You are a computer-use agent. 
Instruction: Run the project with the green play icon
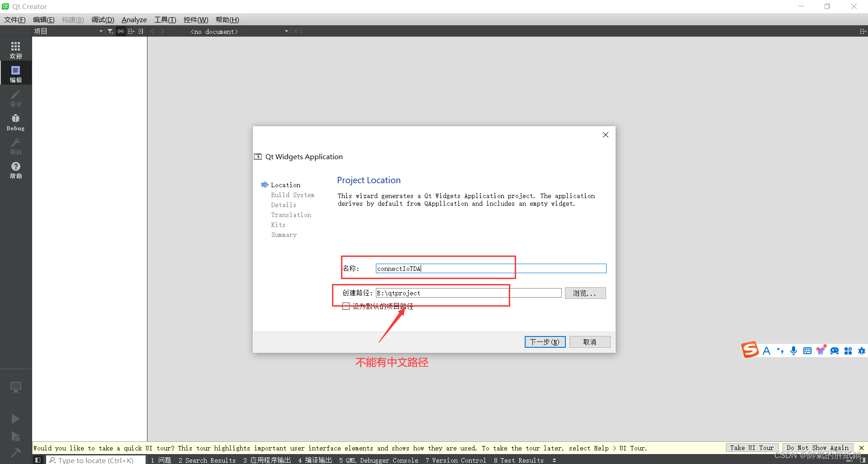pyautogui.click(x=15, y=418)
